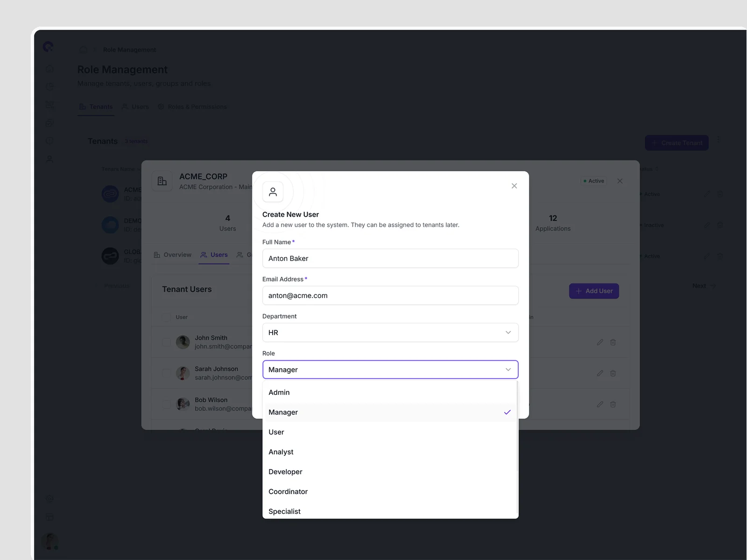Expand the Department dropdown showing HR
This screenshot has width=747, height=560.
tap(390, 333)
